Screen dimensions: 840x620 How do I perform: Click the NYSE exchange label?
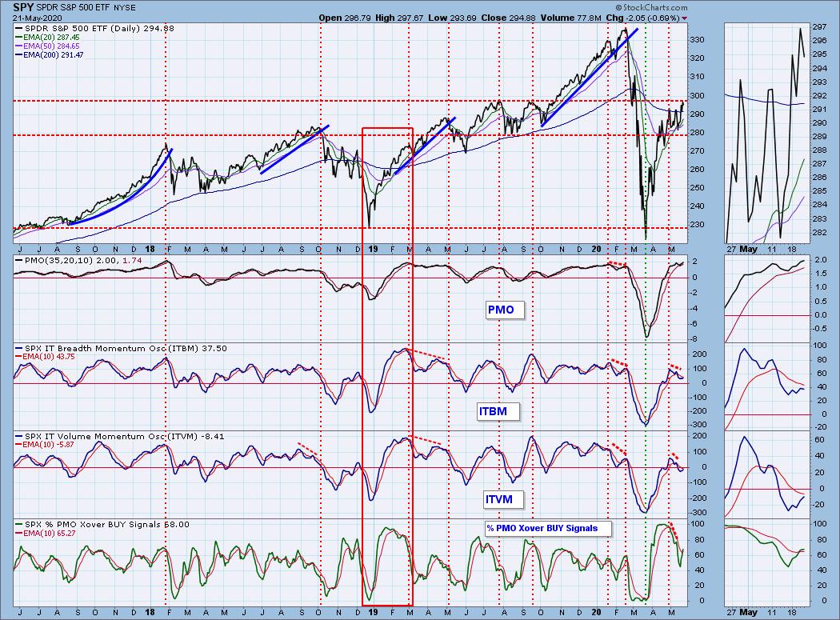click(124, 8)
